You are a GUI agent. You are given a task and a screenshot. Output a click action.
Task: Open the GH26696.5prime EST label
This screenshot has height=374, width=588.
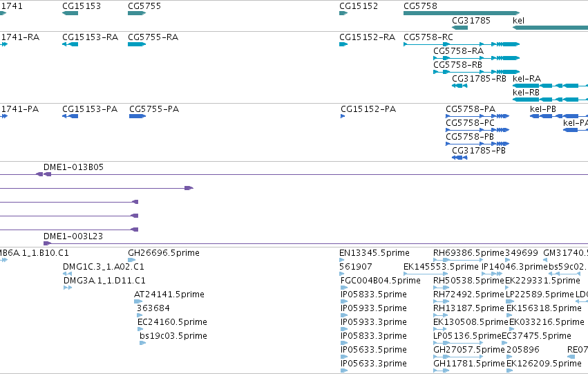164,253
